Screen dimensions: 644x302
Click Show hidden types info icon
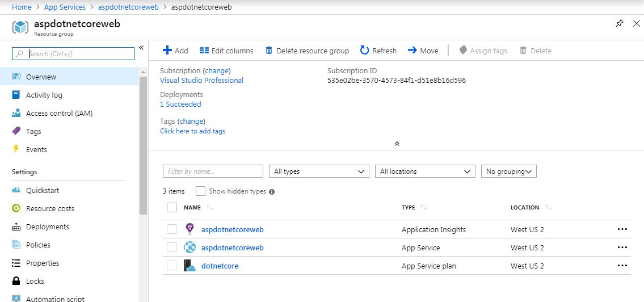coord(271,191)
